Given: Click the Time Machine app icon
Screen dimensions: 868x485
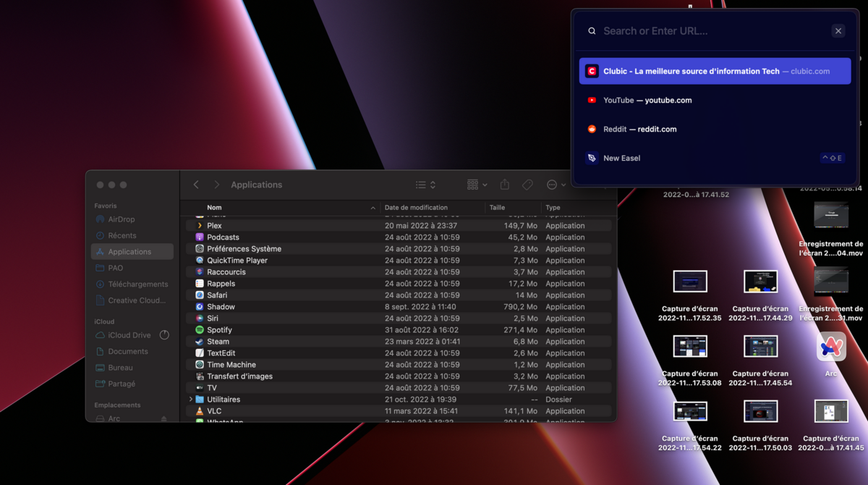Looking at the screenshot, I should [200, 365].
